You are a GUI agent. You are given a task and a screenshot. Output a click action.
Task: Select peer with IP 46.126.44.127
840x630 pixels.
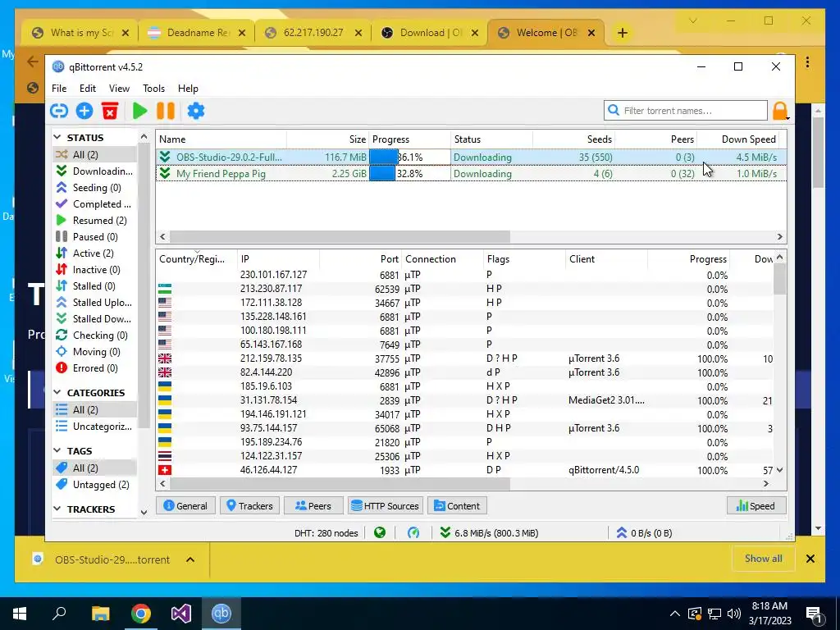tap(465, 470)
